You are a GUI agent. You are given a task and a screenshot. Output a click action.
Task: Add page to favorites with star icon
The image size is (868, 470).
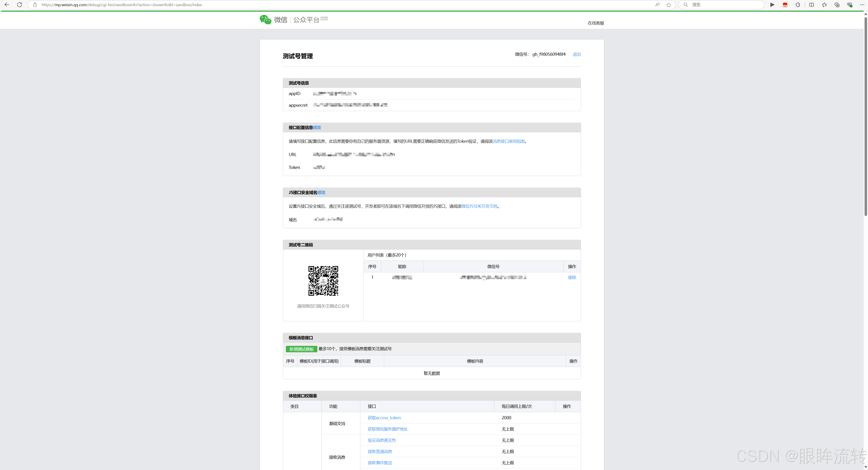click(669, 5)
